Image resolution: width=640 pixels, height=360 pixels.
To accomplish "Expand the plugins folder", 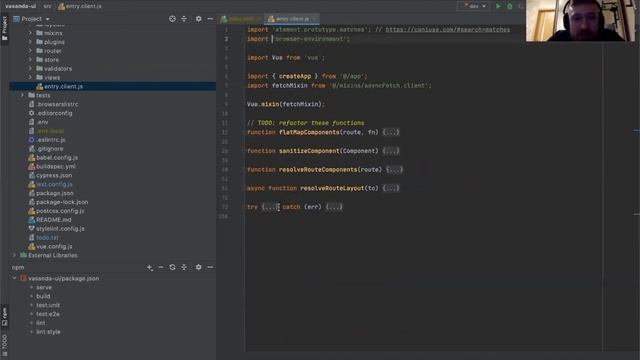I will pyautogui.click(x=30, y=42).
